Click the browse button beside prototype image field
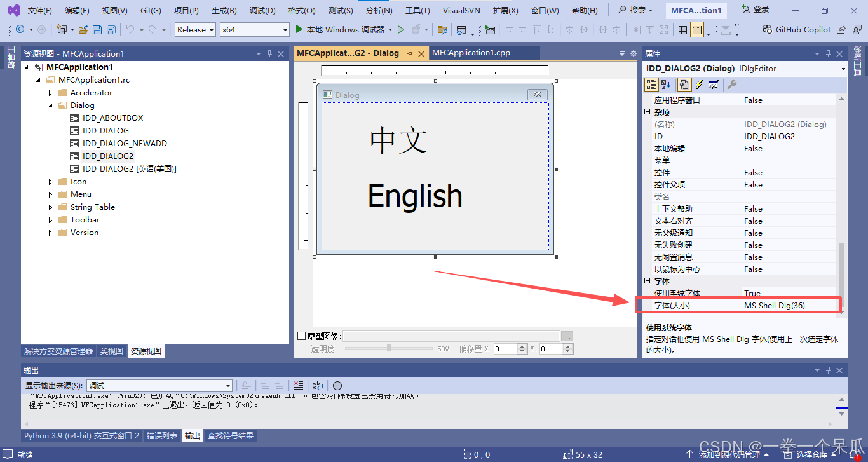Viewport: 868px width, 462px height. 567,336
